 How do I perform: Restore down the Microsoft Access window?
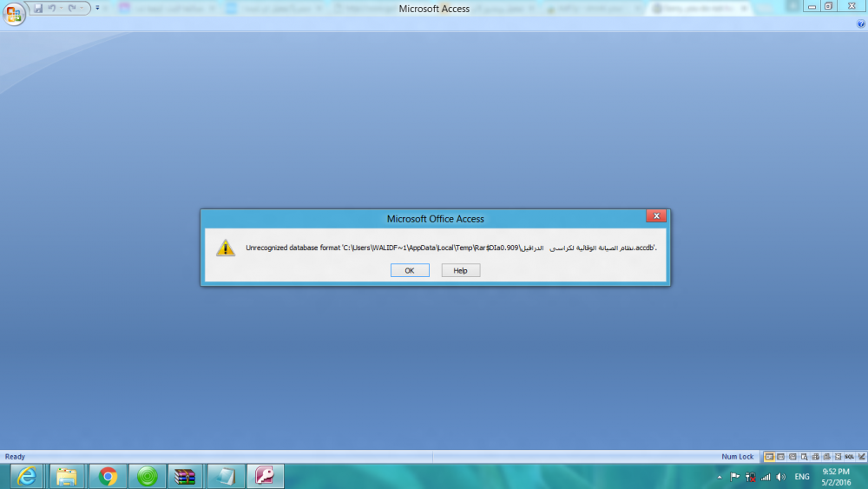point(829,6)
